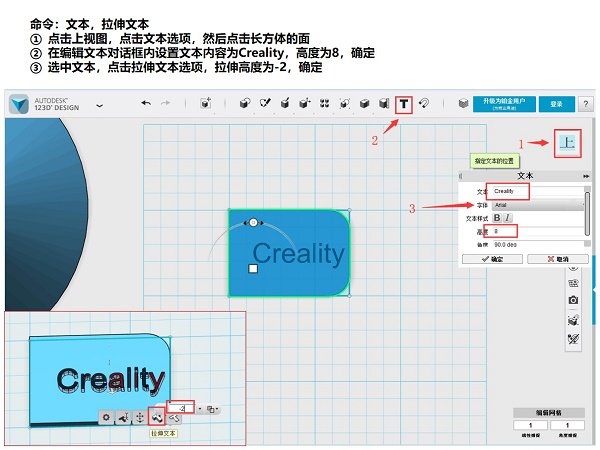The image size is (600, 450).
Task: Click the edit text icon in floating toolbar
Action: coord(123,417)
